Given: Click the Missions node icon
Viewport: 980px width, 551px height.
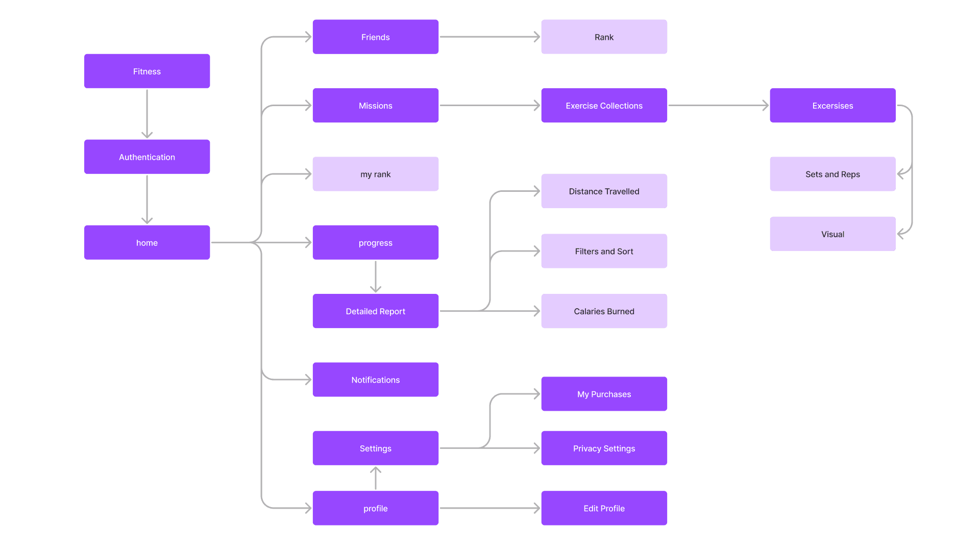Looking at the screenshot, I should click(x=376, y=106).
